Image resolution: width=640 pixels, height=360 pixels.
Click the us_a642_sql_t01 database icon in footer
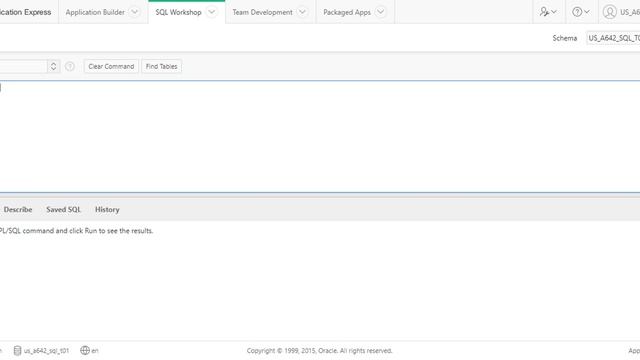17,351
